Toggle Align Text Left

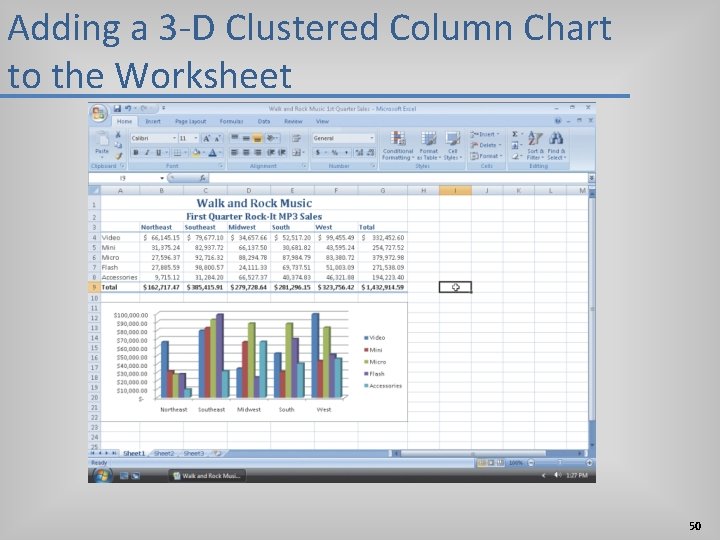[235, 152]
